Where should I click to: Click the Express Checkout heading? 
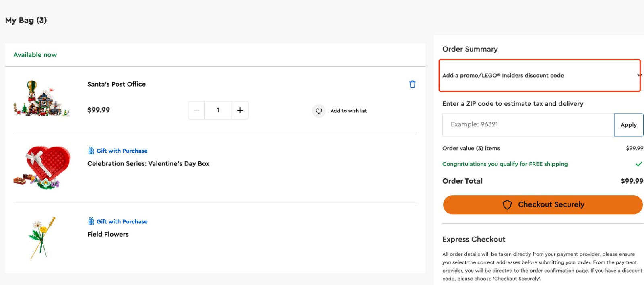tap(474, 239)
